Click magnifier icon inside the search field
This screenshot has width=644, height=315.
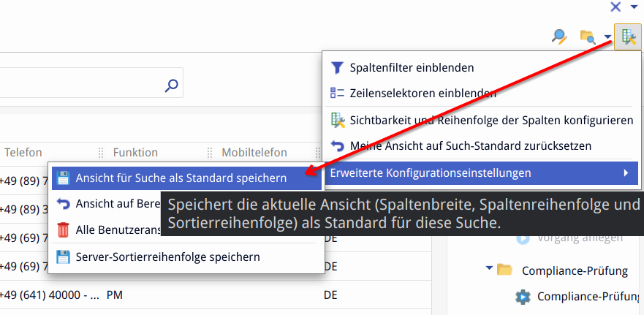point(171,86)
